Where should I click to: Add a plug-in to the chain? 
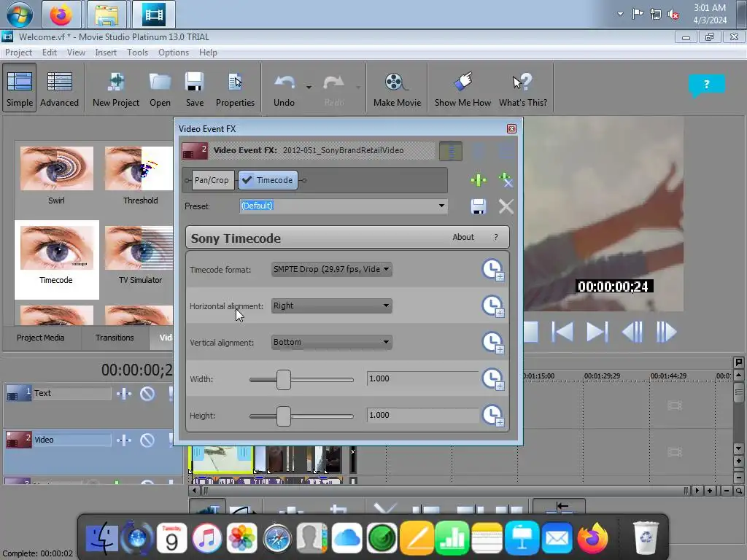[x=479, y=181]
